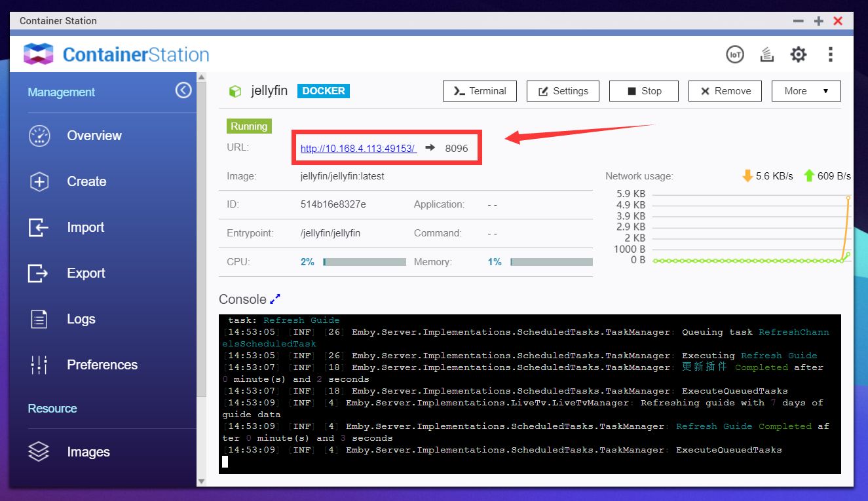Click the network usage graph
This screenshot has height=501, width=868.
[751, 228]
